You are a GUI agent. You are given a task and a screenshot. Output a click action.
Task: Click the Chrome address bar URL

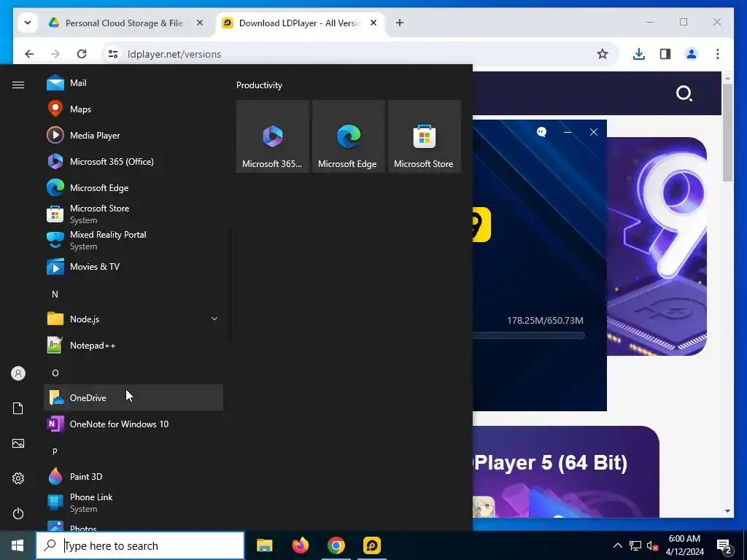pyautogui.click(x=174, y=54)
